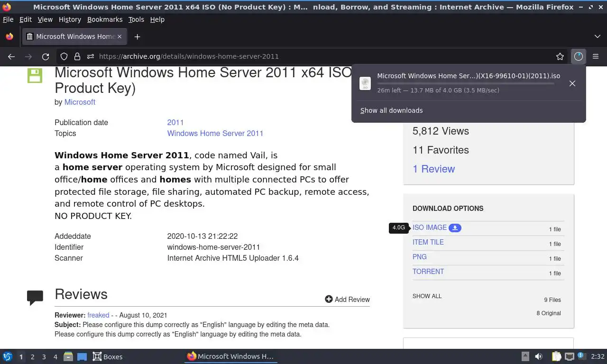Reload the current page
The image size is (607, 364).
tap(46, 56)
